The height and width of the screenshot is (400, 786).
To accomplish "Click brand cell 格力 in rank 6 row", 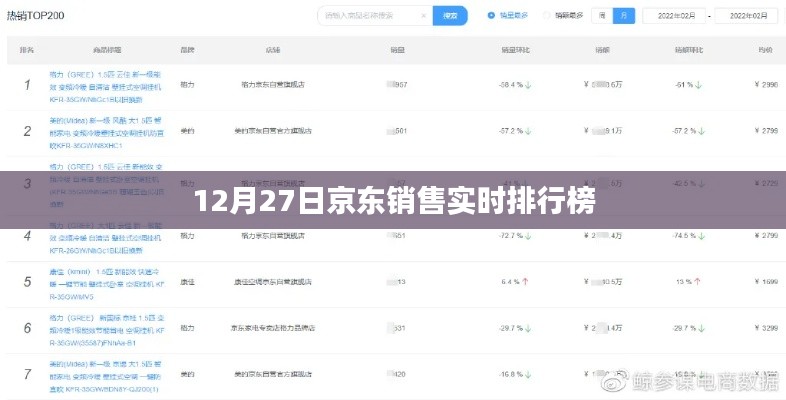I will coord(187,328).
